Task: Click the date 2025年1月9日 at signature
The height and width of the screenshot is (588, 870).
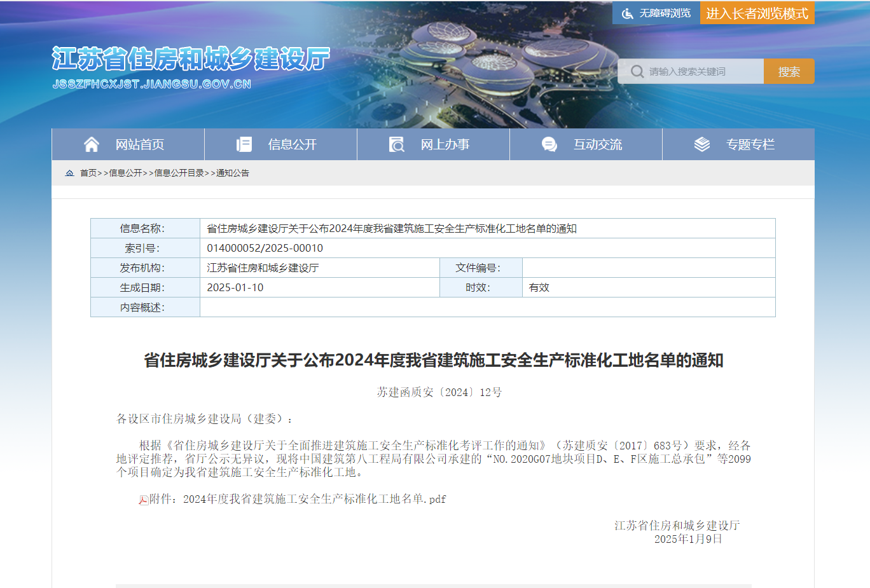Action: 688,539
